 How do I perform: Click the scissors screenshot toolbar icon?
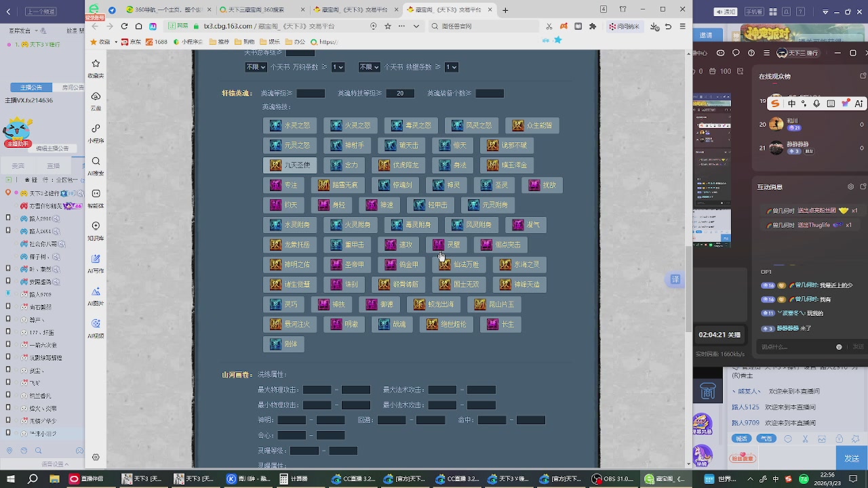[x=549, y=26]
